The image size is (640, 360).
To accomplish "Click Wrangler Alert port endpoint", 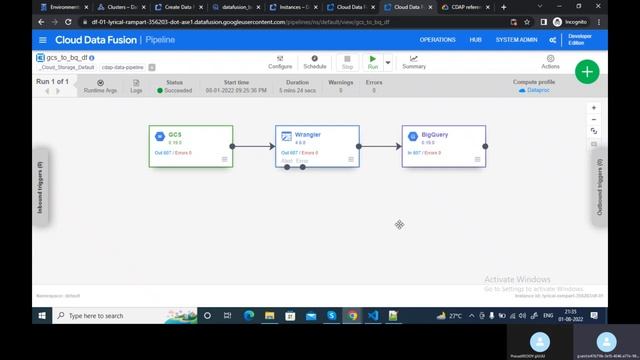I will click(287, 167).
